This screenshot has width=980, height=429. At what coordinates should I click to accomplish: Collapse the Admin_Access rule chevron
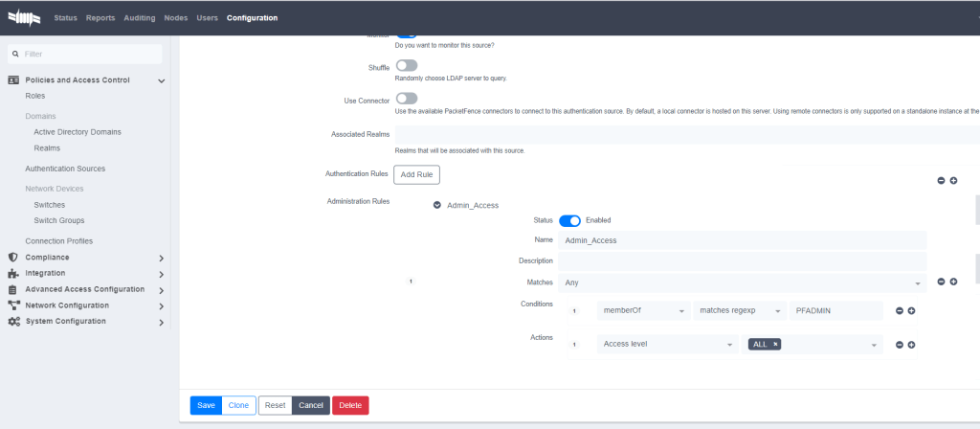click(437, 205)
